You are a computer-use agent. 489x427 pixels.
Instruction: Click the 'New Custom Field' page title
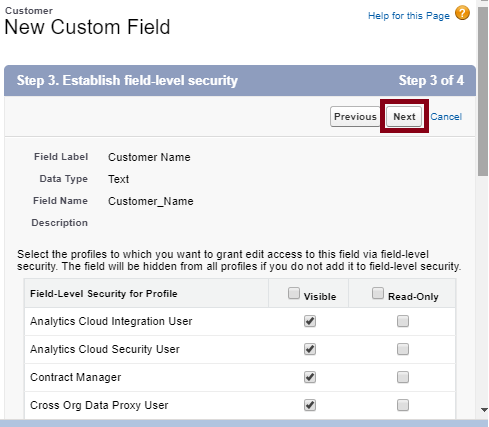click(87, 27)
